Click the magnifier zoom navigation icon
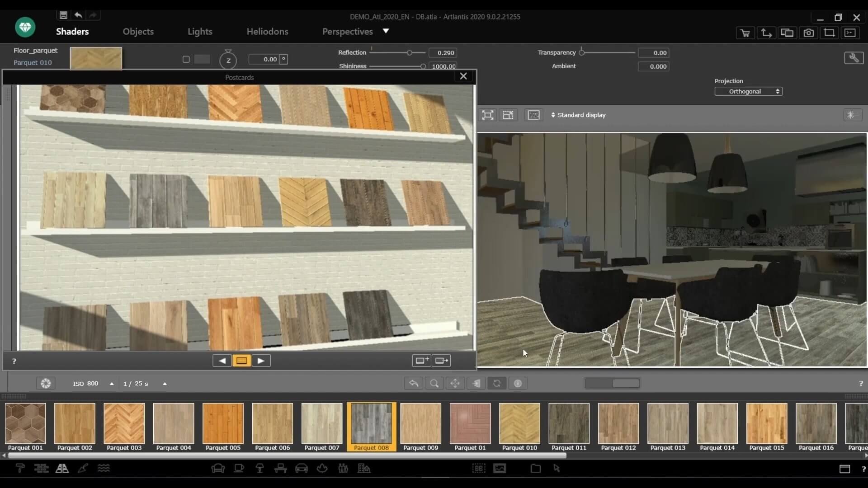The width and height of the screenshot is (868, 488). (x=434, y=384)
